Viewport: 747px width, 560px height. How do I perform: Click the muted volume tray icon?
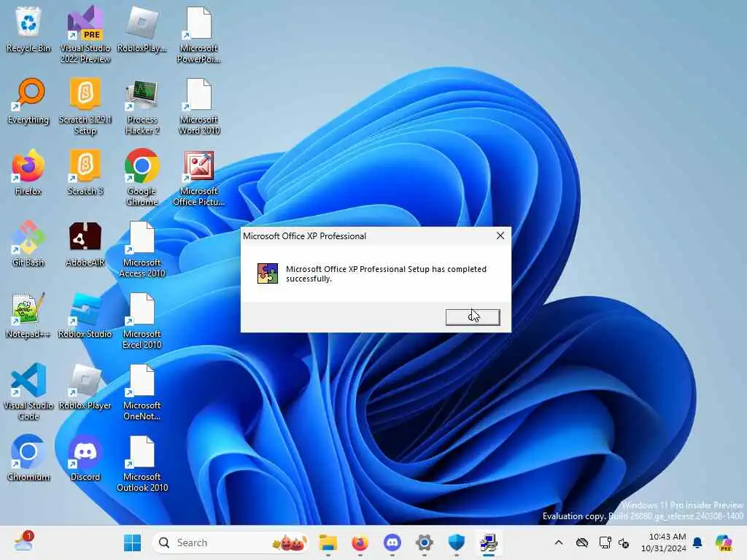[x=624, y=542]
